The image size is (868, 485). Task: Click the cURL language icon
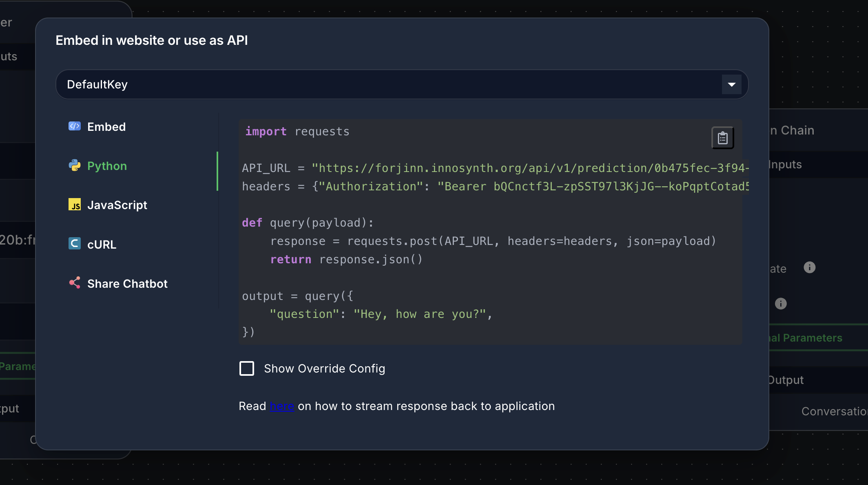[x=75, y=244]
